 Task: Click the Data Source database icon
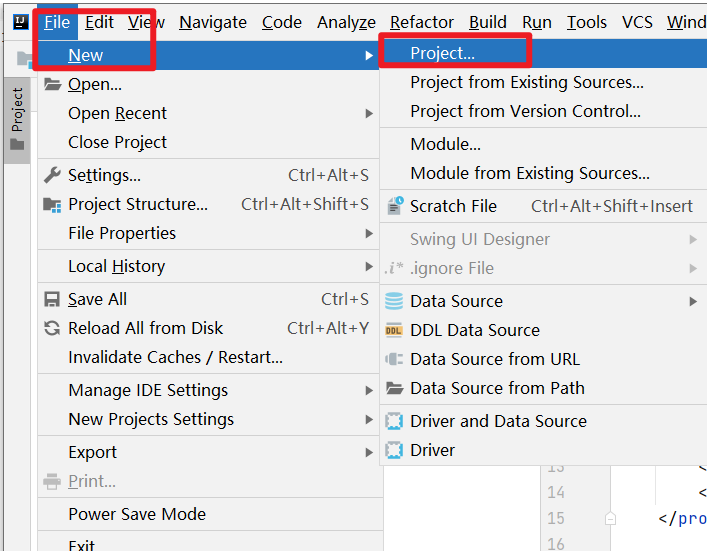click(394, 301)
